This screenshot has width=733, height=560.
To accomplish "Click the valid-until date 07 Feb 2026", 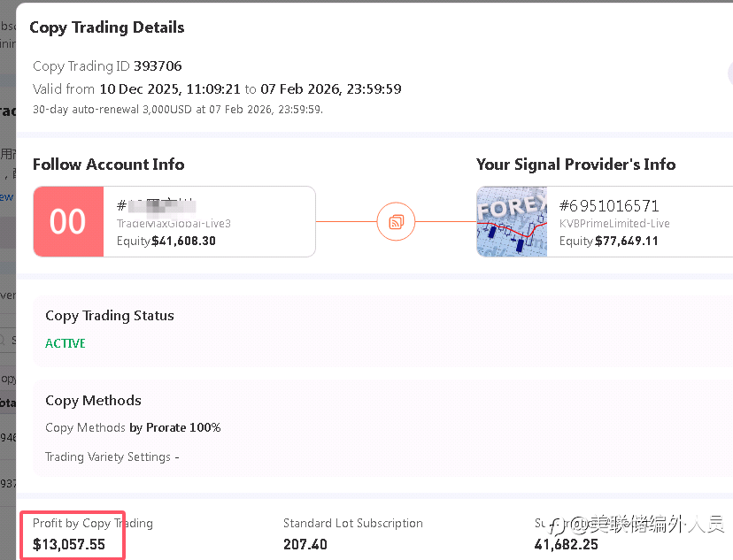I will (298, 88).
